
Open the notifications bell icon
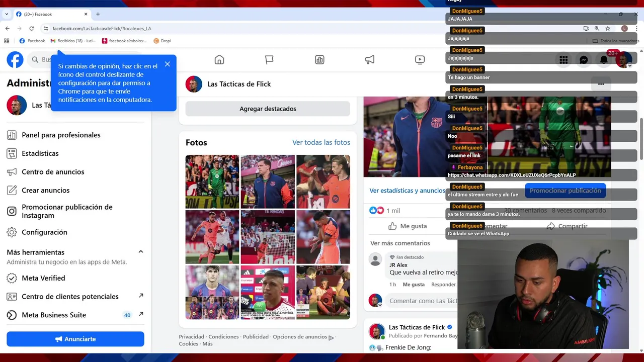[604, 60]
